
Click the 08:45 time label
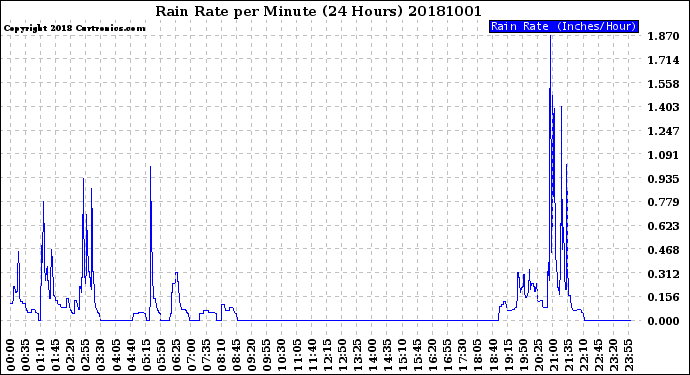237,355
